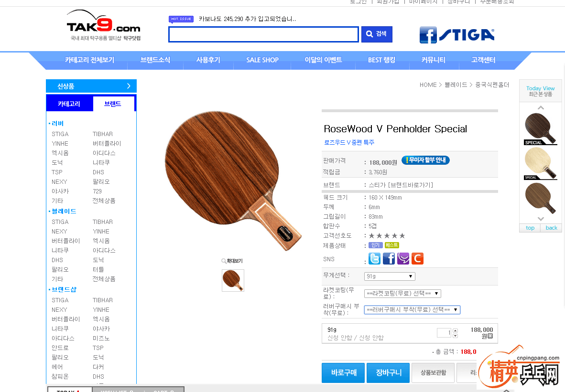Share product on Twitter
Screen dimensions: 565x392
click(x=374, y=258)
